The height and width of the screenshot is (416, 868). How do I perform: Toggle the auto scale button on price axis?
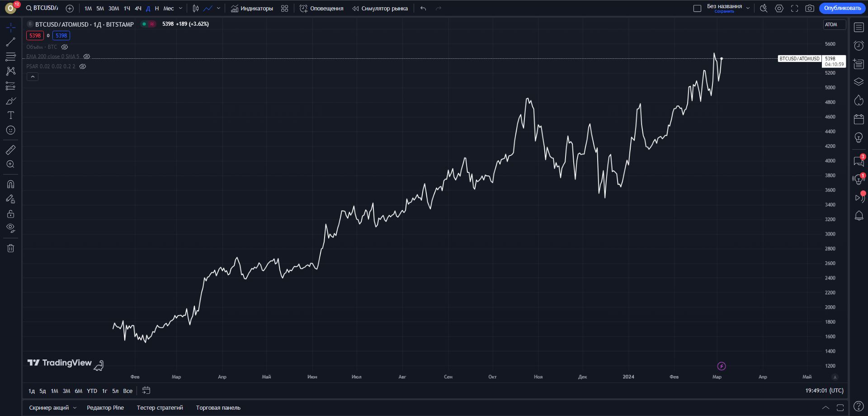coord(835,377)
